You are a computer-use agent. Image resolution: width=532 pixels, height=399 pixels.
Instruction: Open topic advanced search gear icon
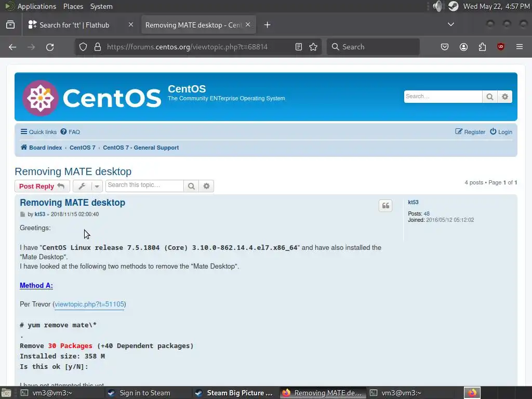click(x=206, y=186)
